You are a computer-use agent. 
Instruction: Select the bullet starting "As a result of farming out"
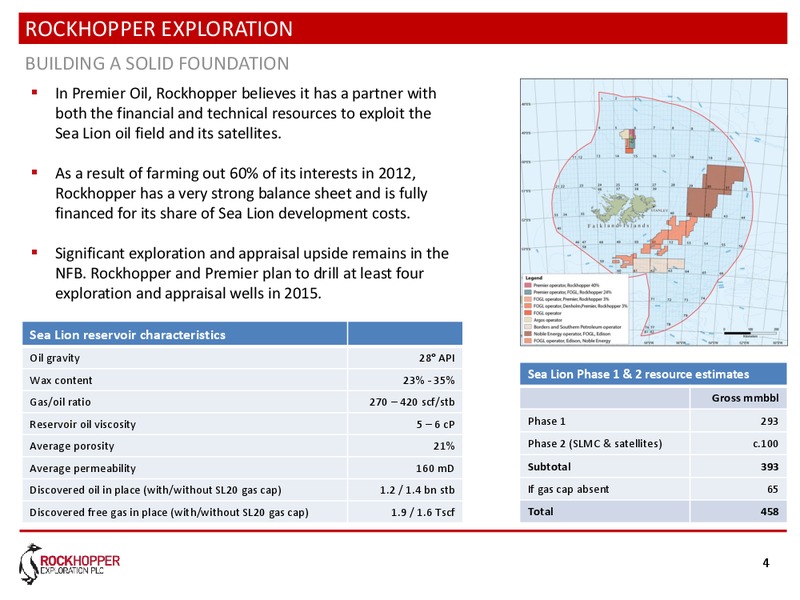click(x=241, y=193)
